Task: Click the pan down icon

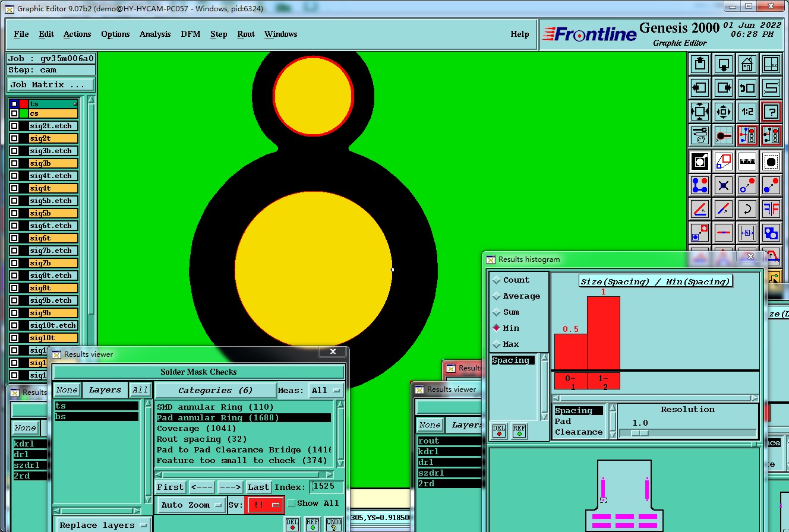Action: [x=724, y=64]
